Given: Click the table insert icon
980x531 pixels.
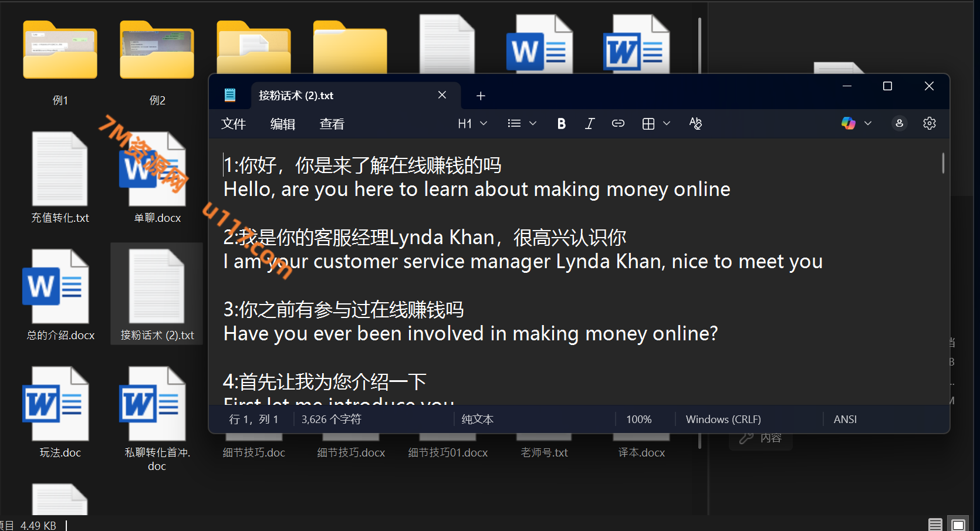Looking at the screenshot, I should click(648, 124).
